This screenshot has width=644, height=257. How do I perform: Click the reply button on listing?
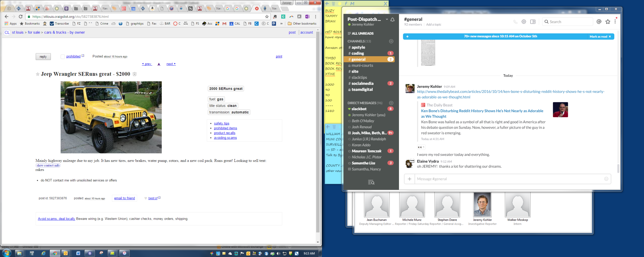click(x=43, y=57)
